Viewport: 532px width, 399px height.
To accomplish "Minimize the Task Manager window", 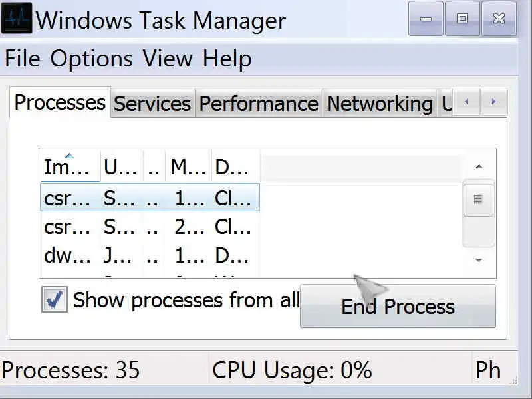I will click(426, 19).
